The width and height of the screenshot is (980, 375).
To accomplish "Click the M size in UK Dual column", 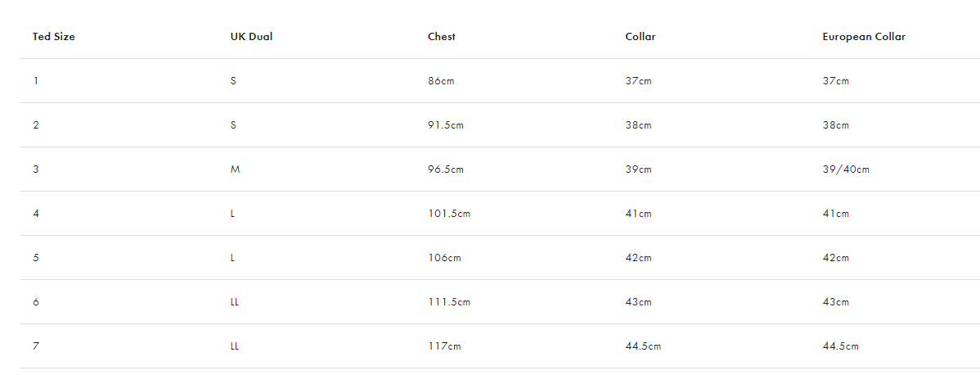I will pos(235,169).
